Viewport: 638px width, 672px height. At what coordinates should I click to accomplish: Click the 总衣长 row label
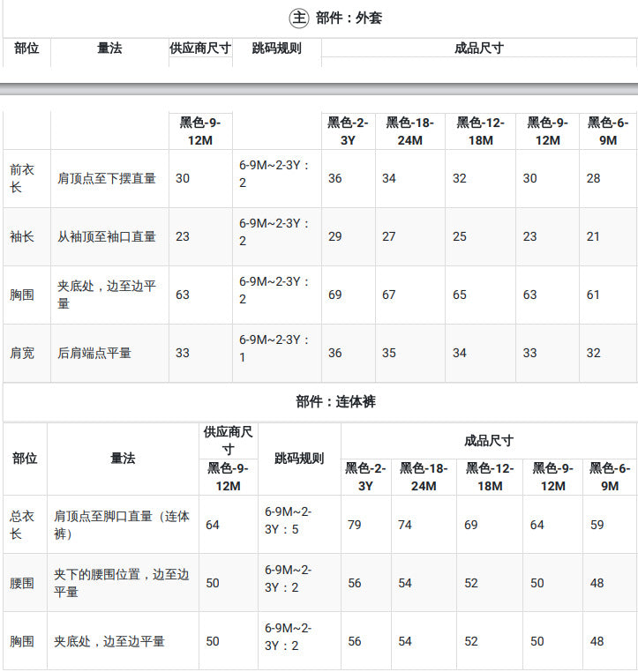click(22, 525)
